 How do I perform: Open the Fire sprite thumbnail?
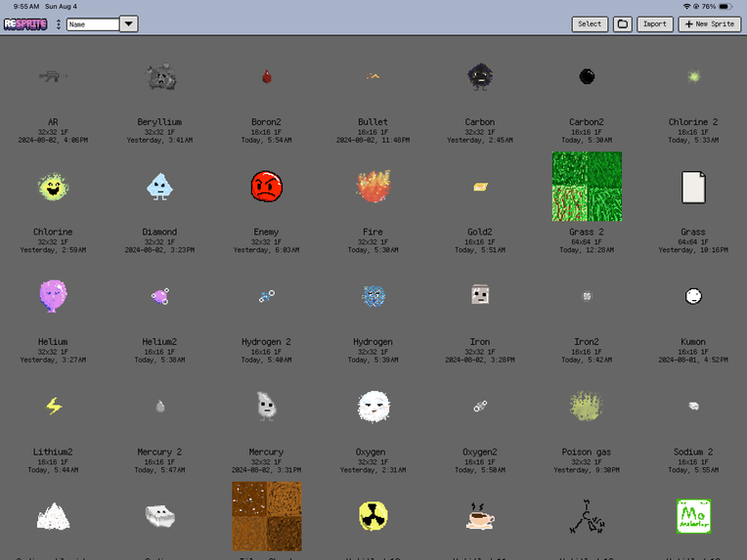pyautogui.click(x=373, y=187)
